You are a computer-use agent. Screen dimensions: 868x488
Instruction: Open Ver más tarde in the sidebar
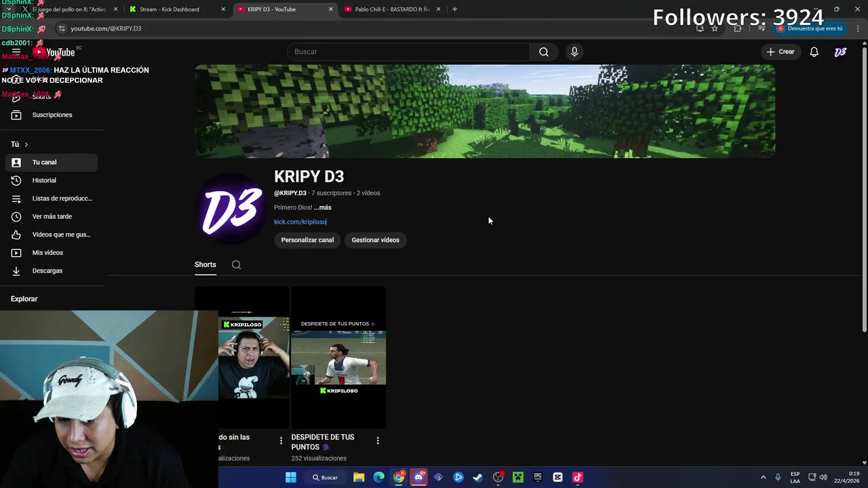tap(52, 217)
